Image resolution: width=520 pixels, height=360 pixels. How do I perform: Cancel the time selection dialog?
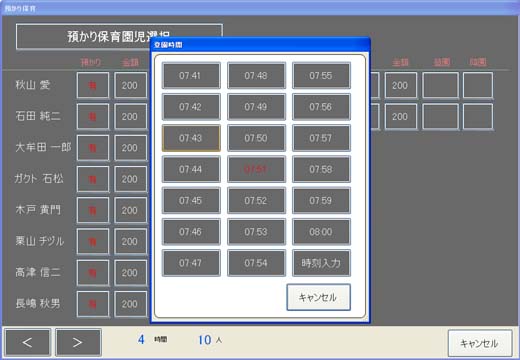pos(319,297)
